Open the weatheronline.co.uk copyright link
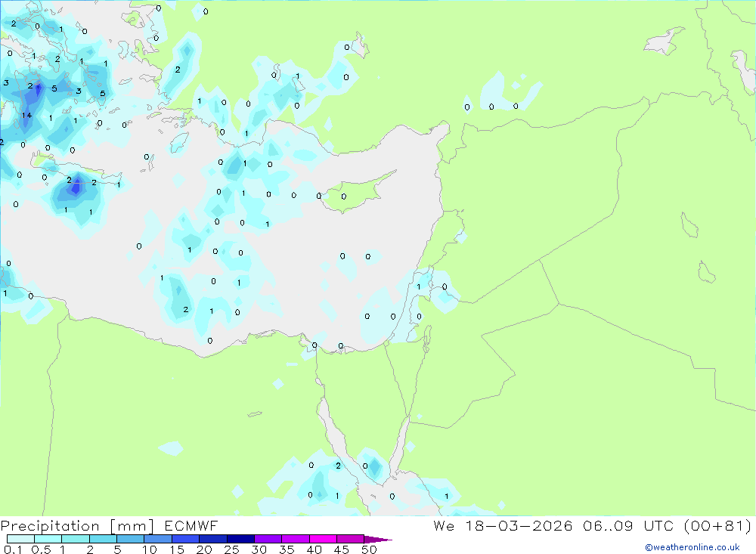 [692, 547]
